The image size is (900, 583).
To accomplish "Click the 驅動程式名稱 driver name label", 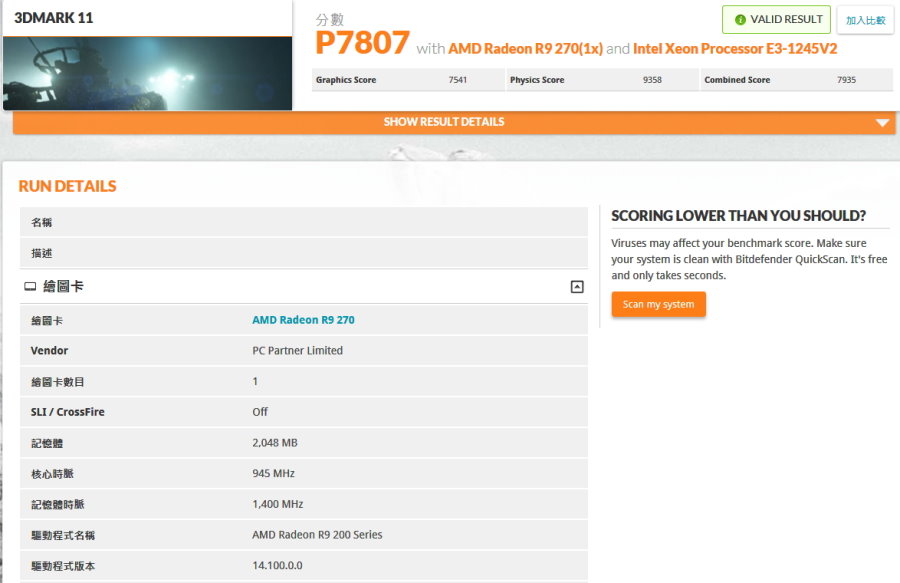I will [x=63, y=535].
